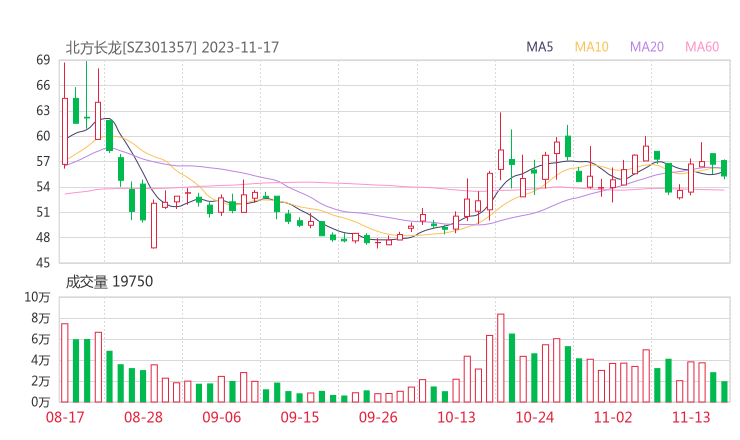This screenshot has width=740, height=440.
Task: Click the MA60 legend label
Action: (702, 47)
